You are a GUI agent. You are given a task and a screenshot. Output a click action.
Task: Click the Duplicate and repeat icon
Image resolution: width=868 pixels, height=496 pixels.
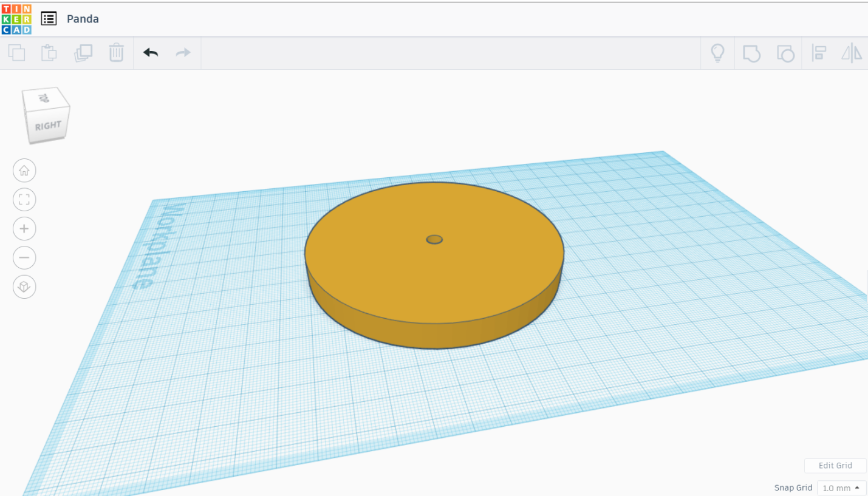pos(83,53)
